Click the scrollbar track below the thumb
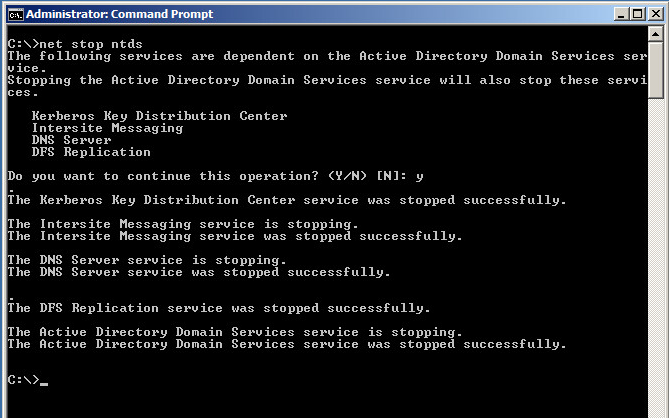Screen dimensions: 669x418 click(655, 256)
